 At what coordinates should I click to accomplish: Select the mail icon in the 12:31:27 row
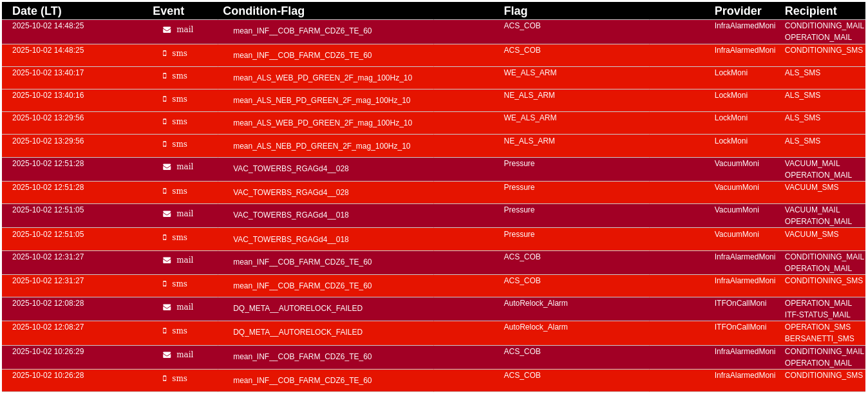coord(167,260)
